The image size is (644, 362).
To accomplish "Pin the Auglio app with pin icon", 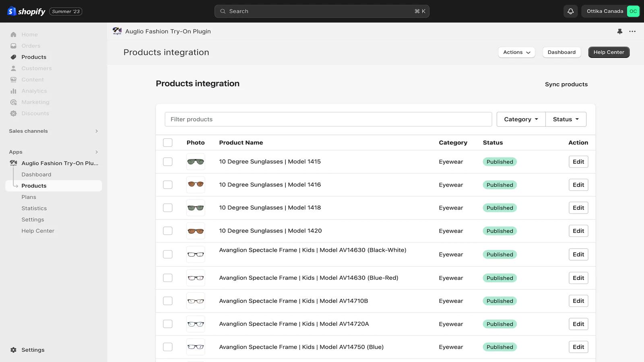I will (x=619, y=31).
